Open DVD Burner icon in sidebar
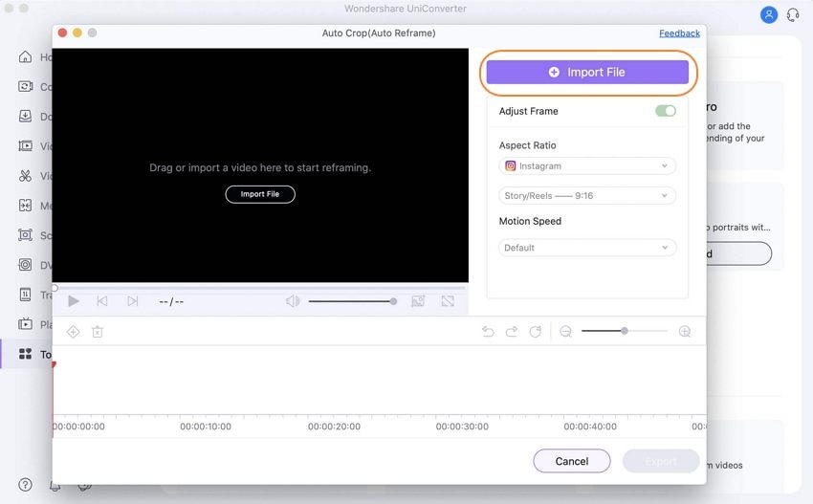813x504 pixels. click(x=25, y=265)
